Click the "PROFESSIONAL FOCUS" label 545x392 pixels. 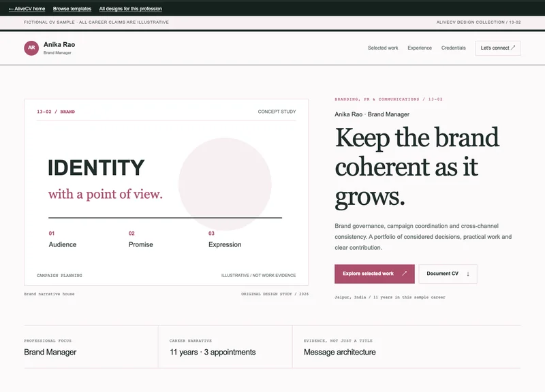[x=48, y=341]
